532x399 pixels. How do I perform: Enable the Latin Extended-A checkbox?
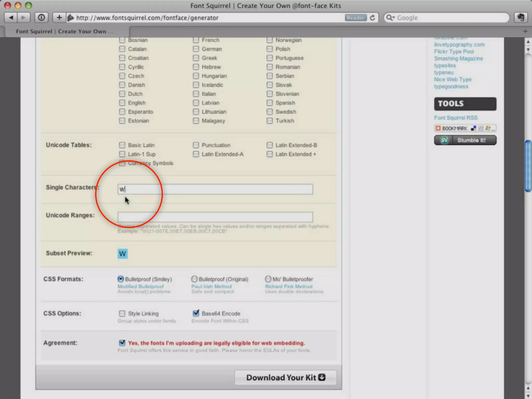(x=196, y=154)
